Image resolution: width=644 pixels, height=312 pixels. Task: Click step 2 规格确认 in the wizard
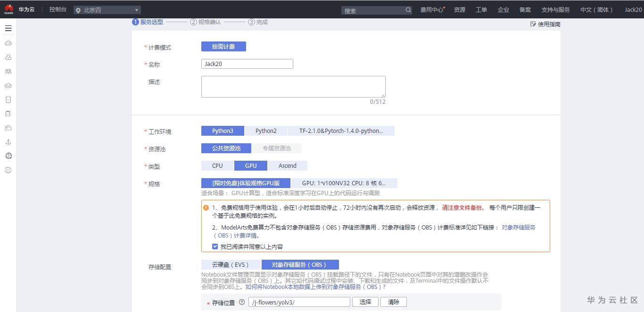[206, 22]
